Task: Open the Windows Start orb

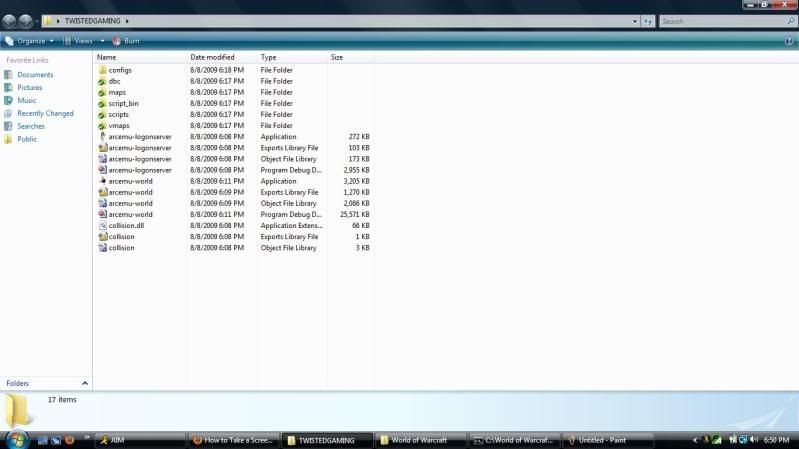Action: [17, 439]
